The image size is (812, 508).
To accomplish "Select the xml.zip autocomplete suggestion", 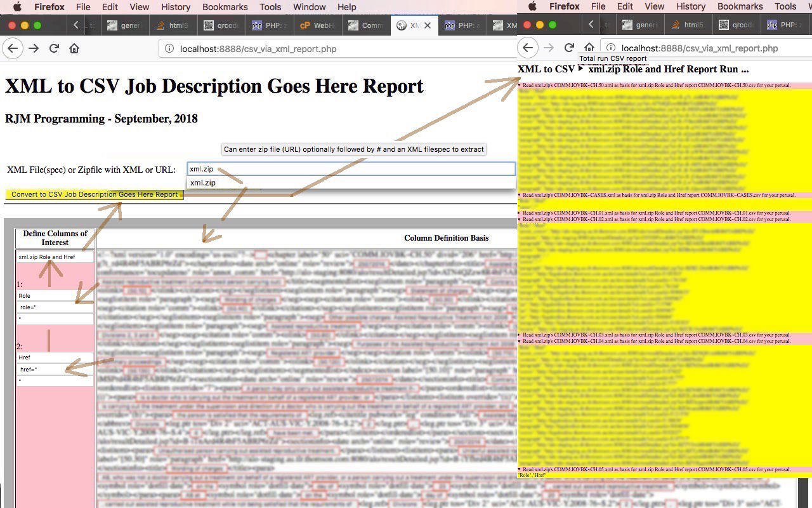I will pyautogui.click(x=203, y=183).
